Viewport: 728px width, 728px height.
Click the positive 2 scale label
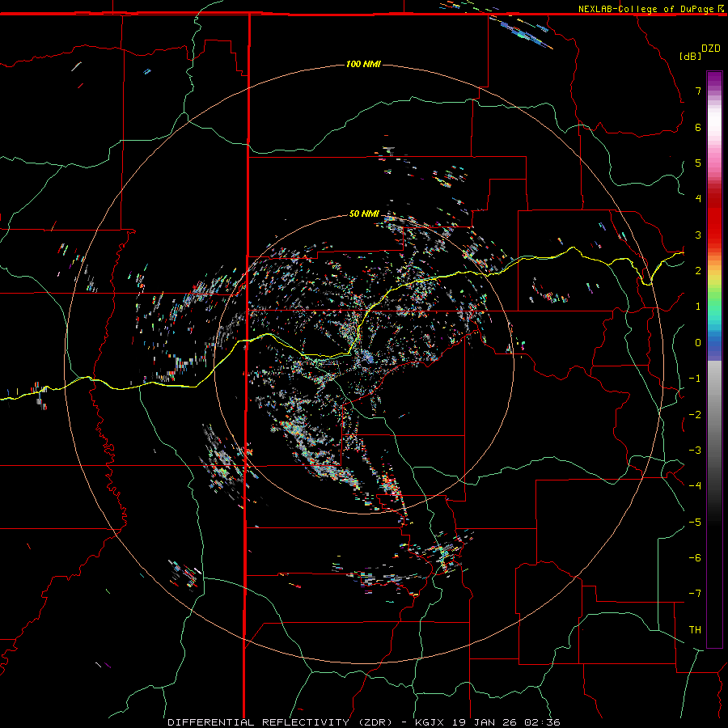tap(698, 271)
